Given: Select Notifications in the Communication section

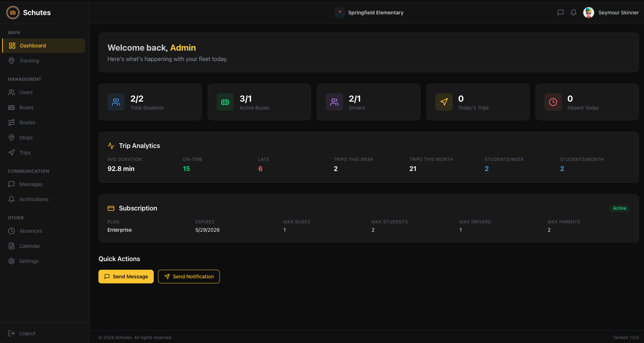Looking at the screenshot, I should pyautogui.click(x=34, y=199).
